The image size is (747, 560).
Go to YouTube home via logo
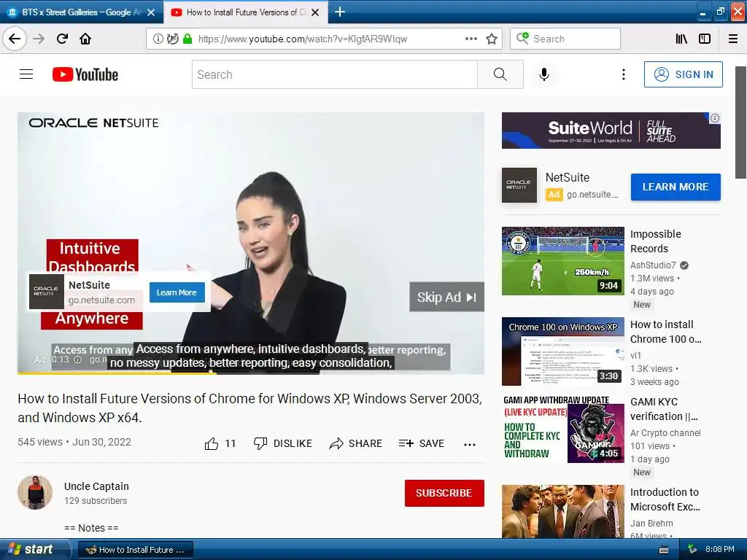point(85,74)
